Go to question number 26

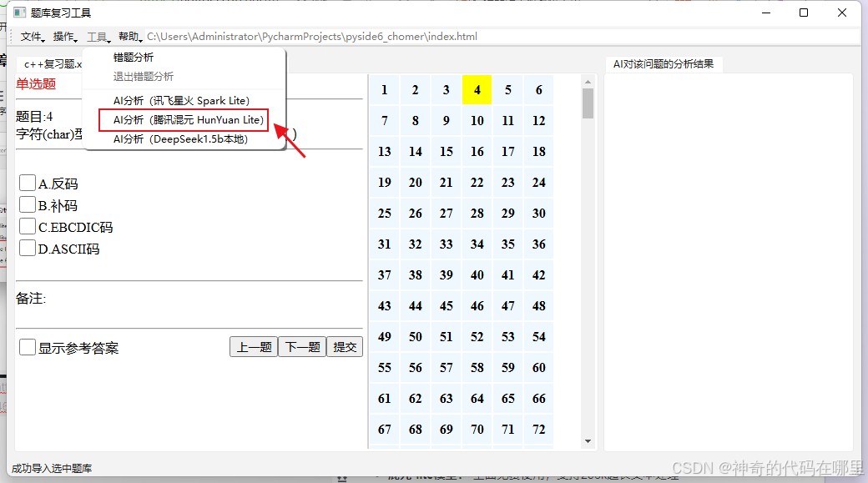pos(415,214)
